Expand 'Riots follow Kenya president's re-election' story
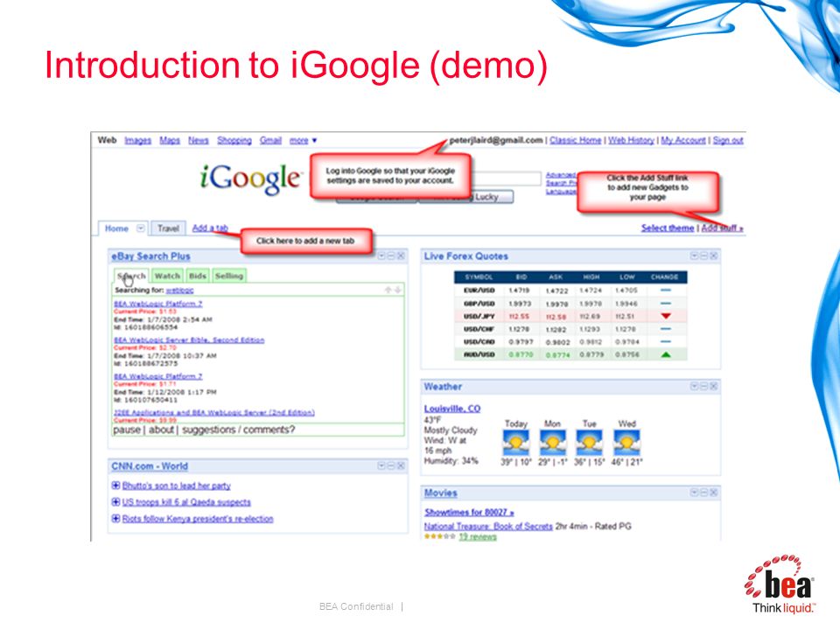Viewport: 840px width, 630px height. pos(115,519)
